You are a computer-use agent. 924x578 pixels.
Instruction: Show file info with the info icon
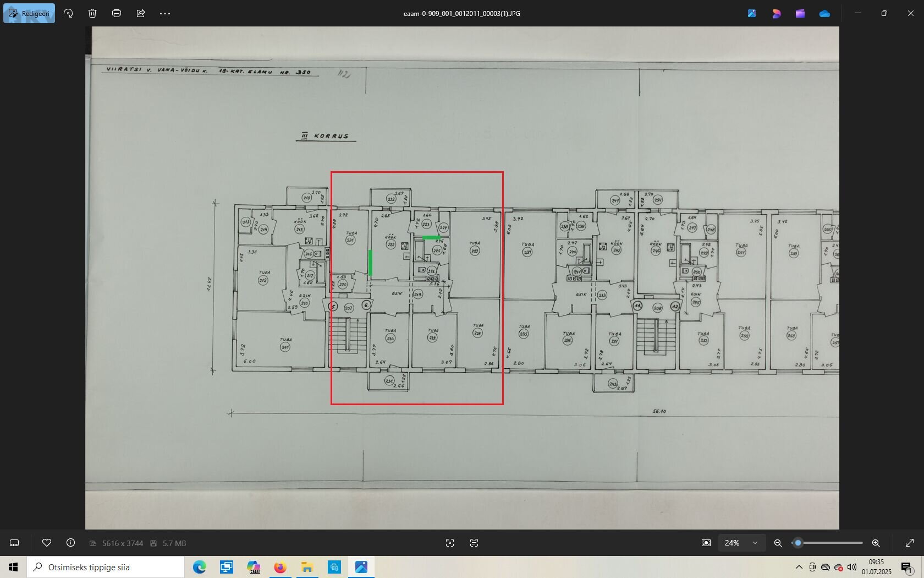pos(70,543)
